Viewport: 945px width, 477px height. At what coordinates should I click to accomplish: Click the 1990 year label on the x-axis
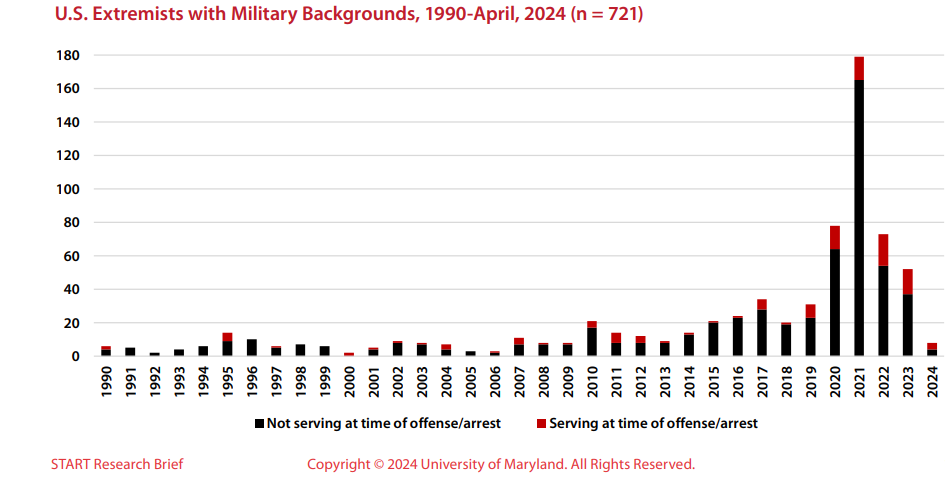point(107,384)
